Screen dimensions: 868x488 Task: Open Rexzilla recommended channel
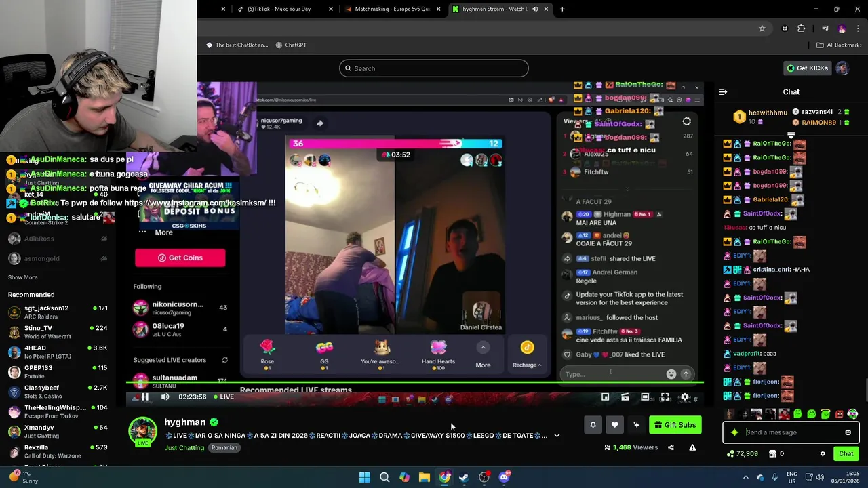pos(58,451)
